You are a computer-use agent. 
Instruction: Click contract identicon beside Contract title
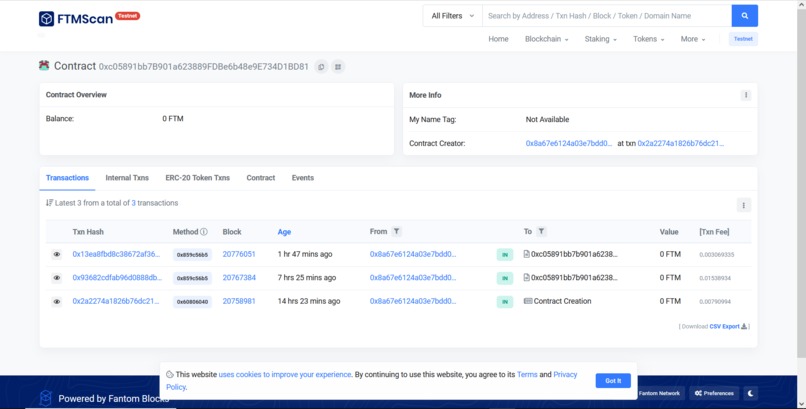point(44,66)
